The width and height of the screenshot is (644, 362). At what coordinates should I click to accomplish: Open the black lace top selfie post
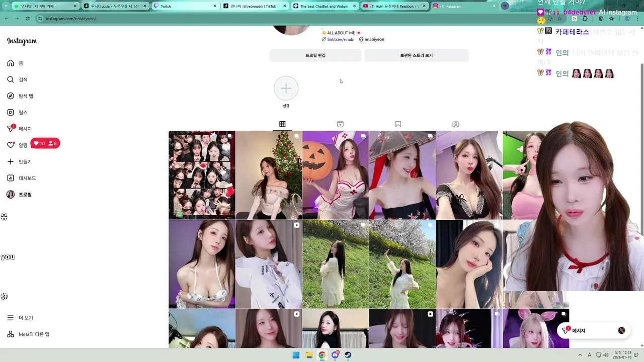(x=469, y=175)
